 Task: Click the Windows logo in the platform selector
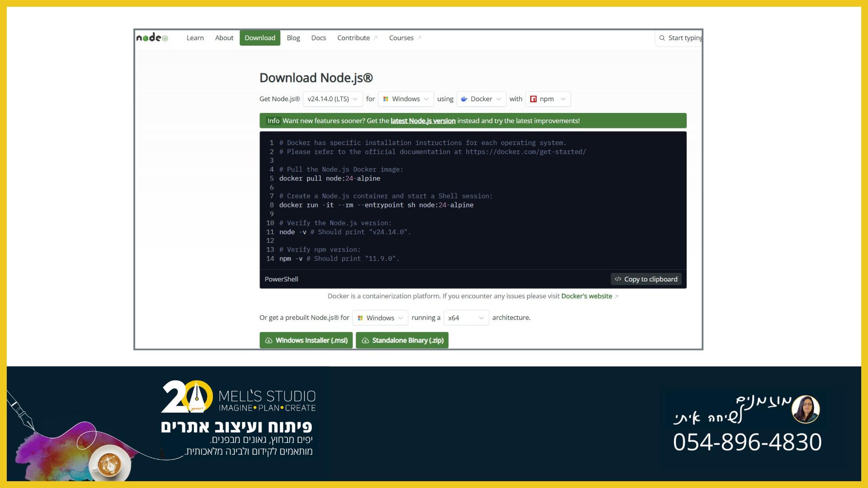point(386,99)
